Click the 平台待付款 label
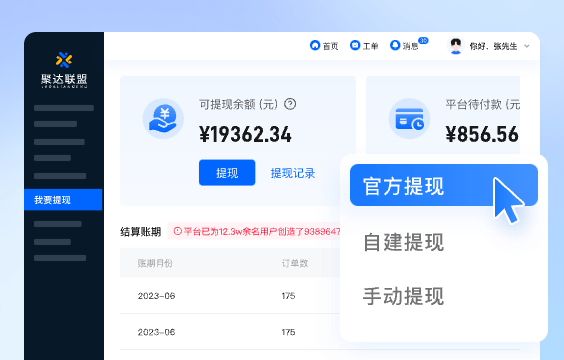564x360 pixels. (x=483, y=104)
